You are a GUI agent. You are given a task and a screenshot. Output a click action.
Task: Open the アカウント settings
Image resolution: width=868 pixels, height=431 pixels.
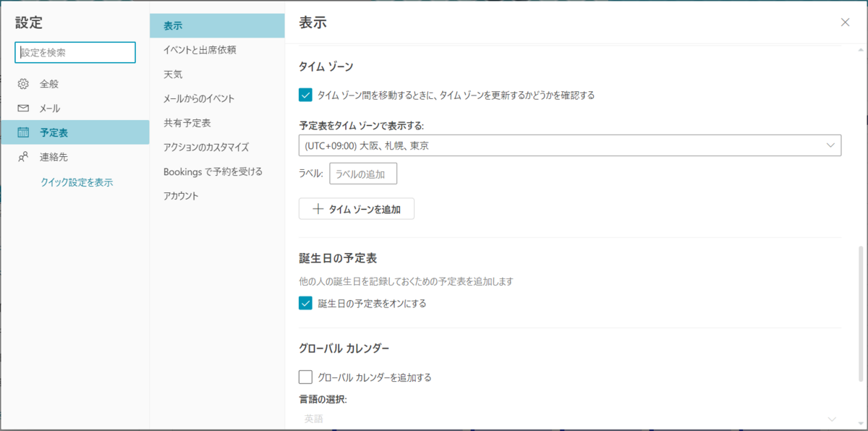(x=217, y=196)
